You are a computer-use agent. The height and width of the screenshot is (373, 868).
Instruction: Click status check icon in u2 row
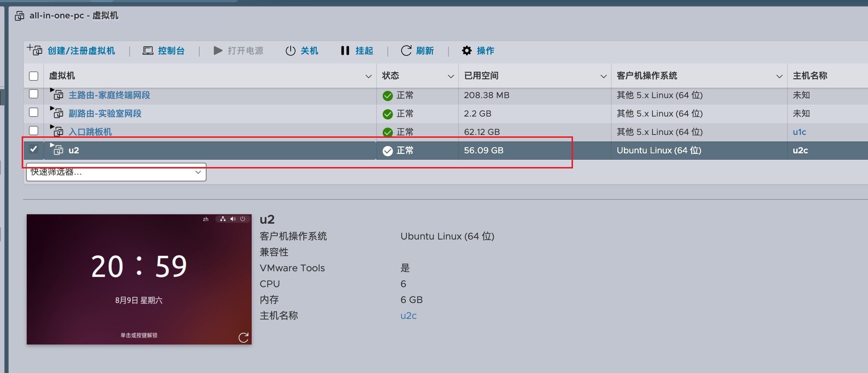(x=388, y=151)
